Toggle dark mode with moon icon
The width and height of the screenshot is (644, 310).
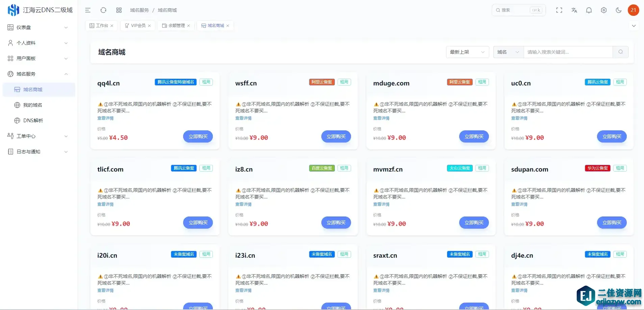[619, 10]
